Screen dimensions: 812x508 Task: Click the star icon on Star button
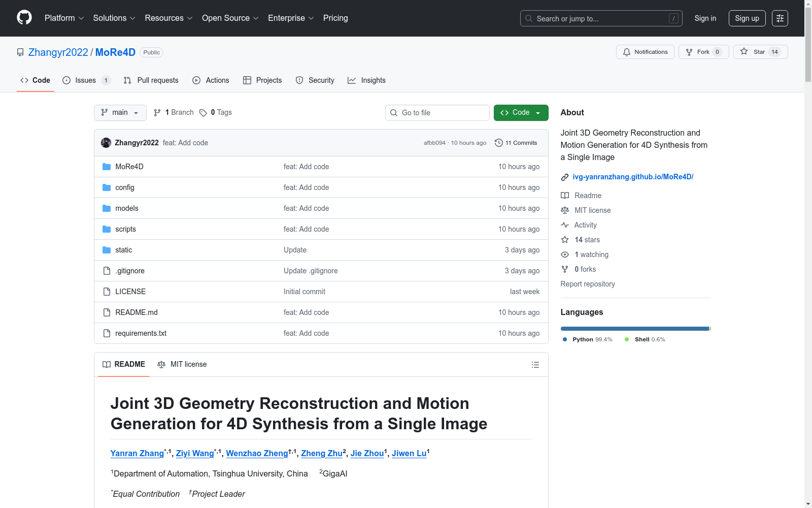[x=744, y=51]
